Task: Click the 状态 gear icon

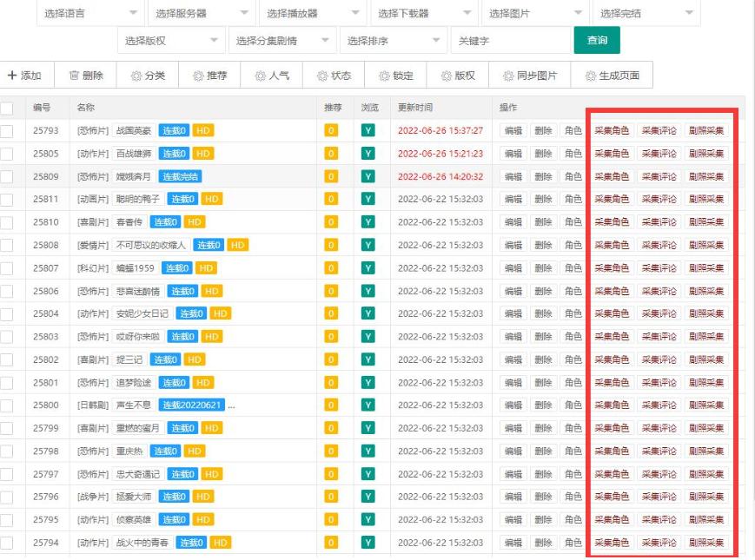Action: coord(321,75)
